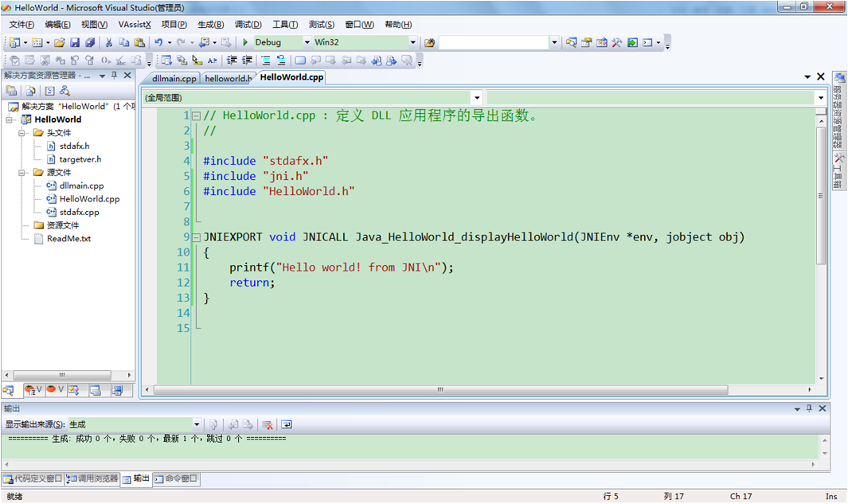Screen dimensions: 848x504
Task: Switch to the dllmain.cpp editor tab
Action: pos(174,78)
